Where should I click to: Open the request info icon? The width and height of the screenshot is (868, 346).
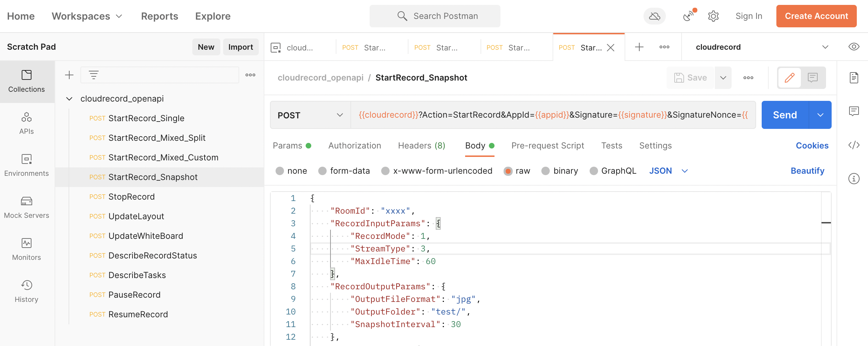[854, 179]
